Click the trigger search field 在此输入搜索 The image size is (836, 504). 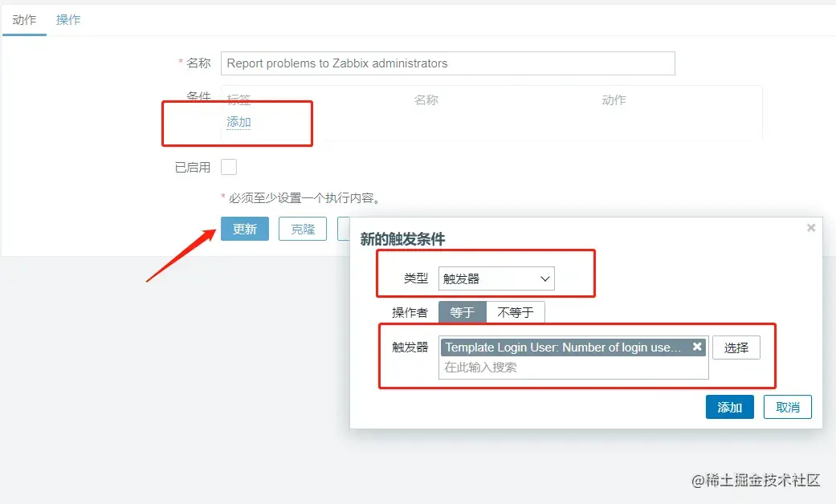tap(573, 368)
